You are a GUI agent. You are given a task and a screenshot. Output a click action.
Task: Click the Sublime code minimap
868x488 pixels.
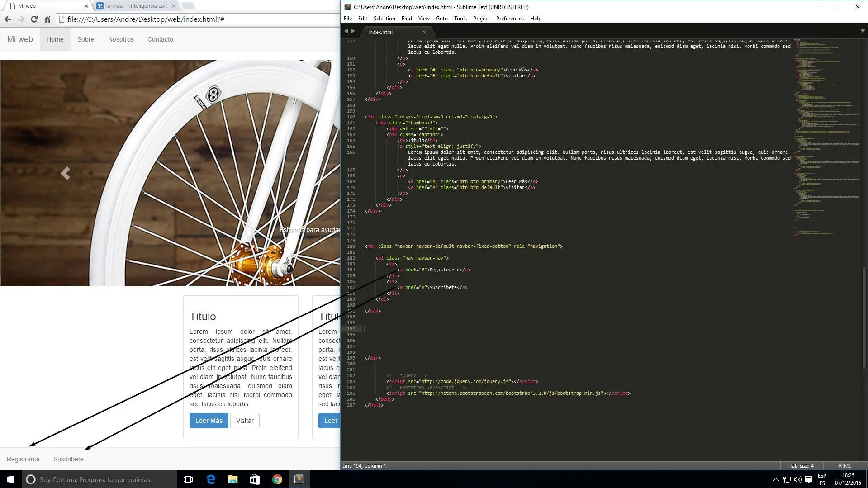(826, 138)
